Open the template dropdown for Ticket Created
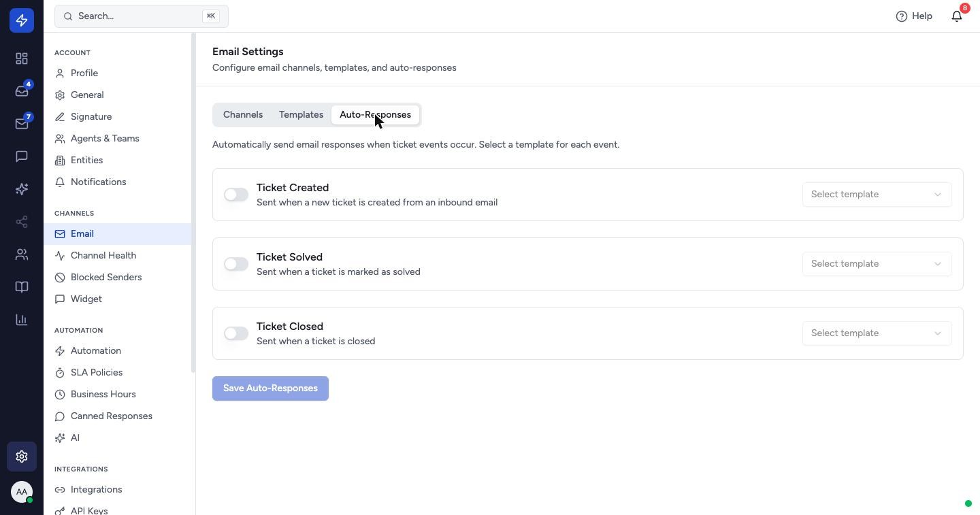 877,195
